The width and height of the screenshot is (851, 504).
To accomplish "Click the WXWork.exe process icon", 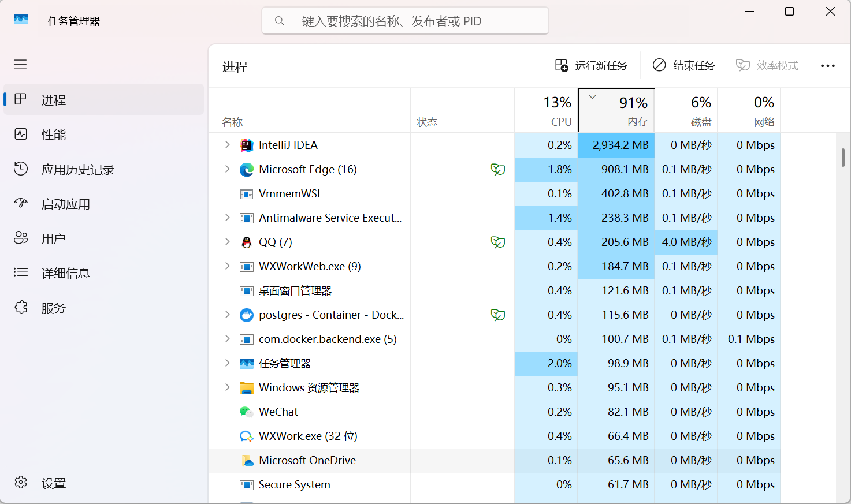I will tap(247, 436).
